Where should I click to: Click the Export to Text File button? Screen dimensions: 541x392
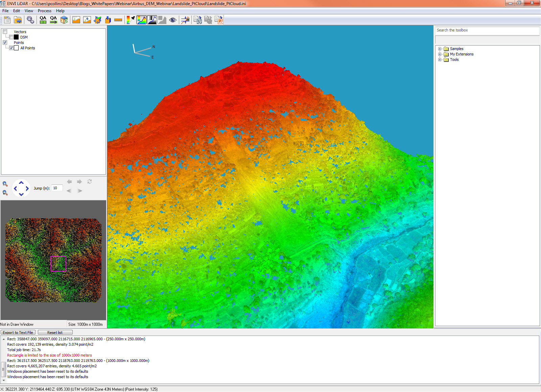tap(18, 333)
